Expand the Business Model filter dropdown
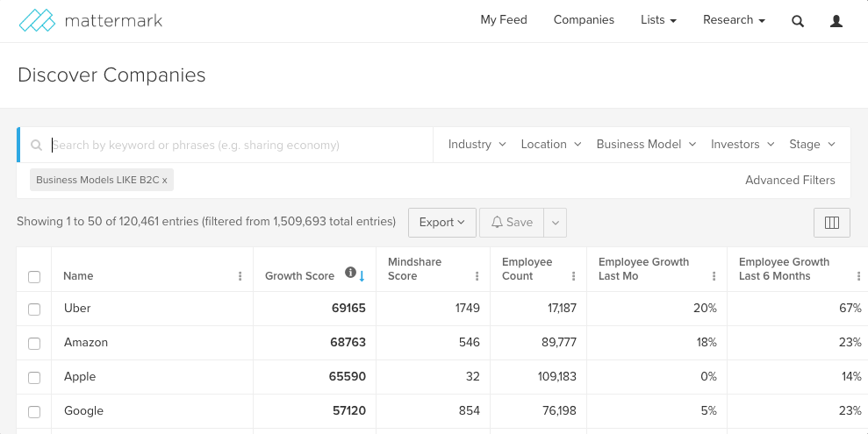 pos(646,145)
